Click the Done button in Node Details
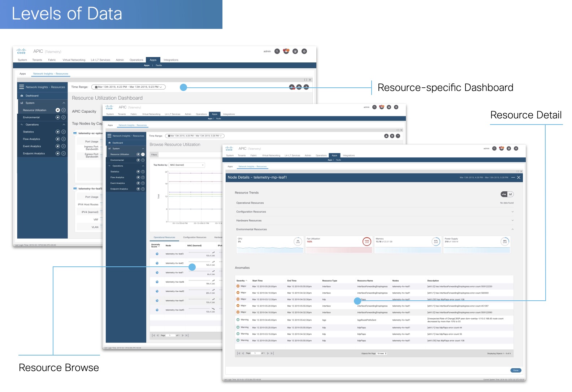The image size is (572, 392). 516,370
